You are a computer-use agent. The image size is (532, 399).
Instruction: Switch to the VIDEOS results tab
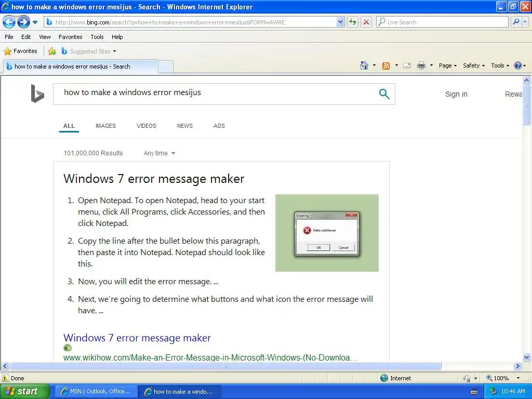click(146, 126)
